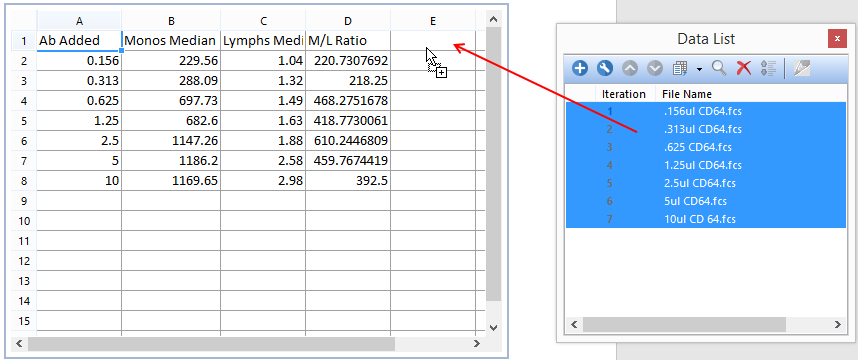Click the greyed-out icon after the toolbar separator
The image size is (858, 361).
point(802,68)
